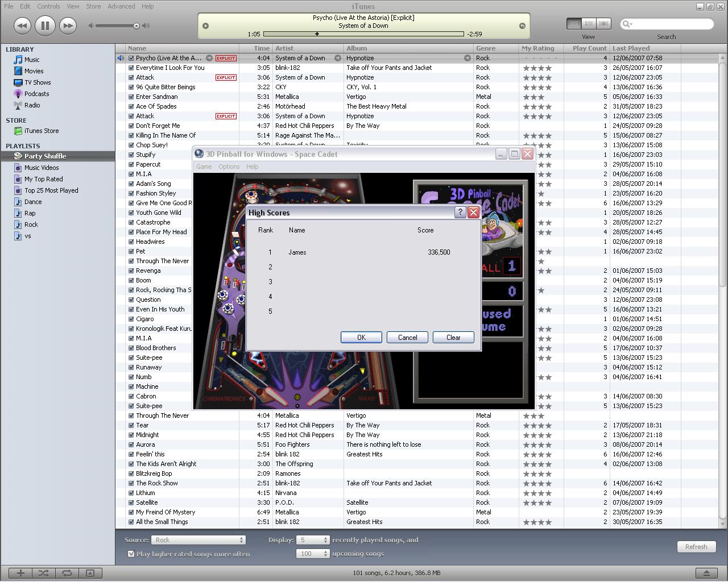Uncheck 96 Quite Bitter Beings checkbox
The height and width of the screenshot is (582, 728).
coord(131,87)
